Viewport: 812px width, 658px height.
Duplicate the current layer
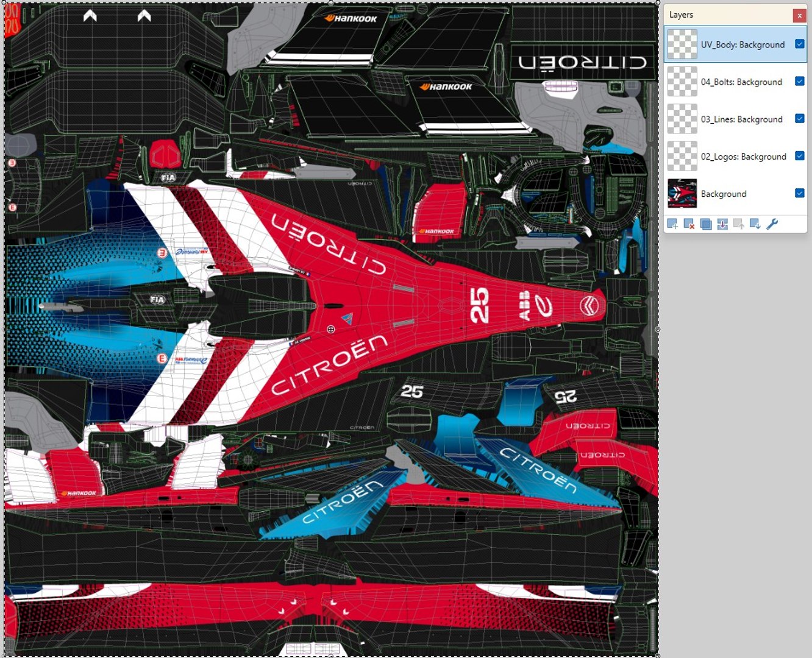706,224
